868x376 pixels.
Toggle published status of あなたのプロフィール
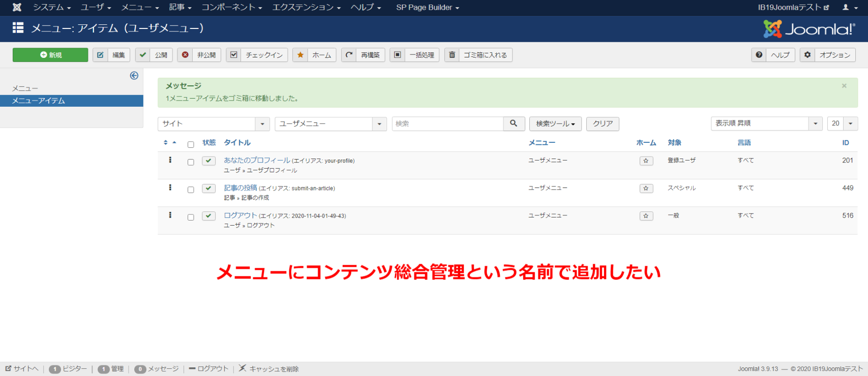(208, 161)
